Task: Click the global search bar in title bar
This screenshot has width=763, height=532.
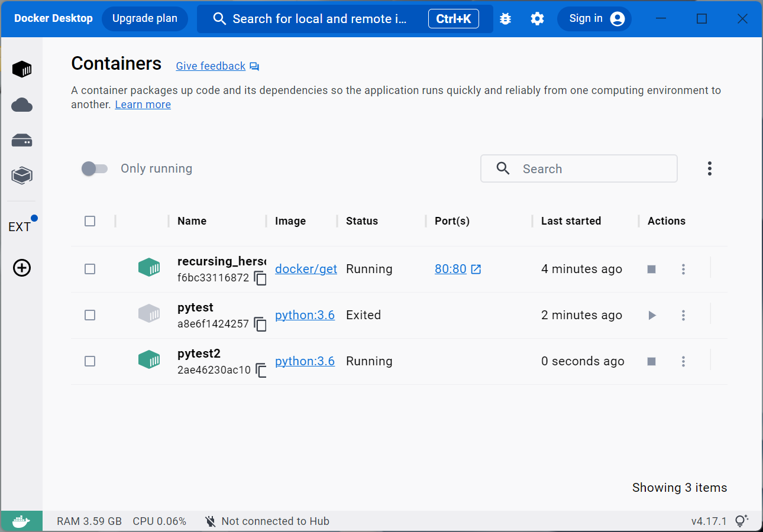Action: coord(345,19)
